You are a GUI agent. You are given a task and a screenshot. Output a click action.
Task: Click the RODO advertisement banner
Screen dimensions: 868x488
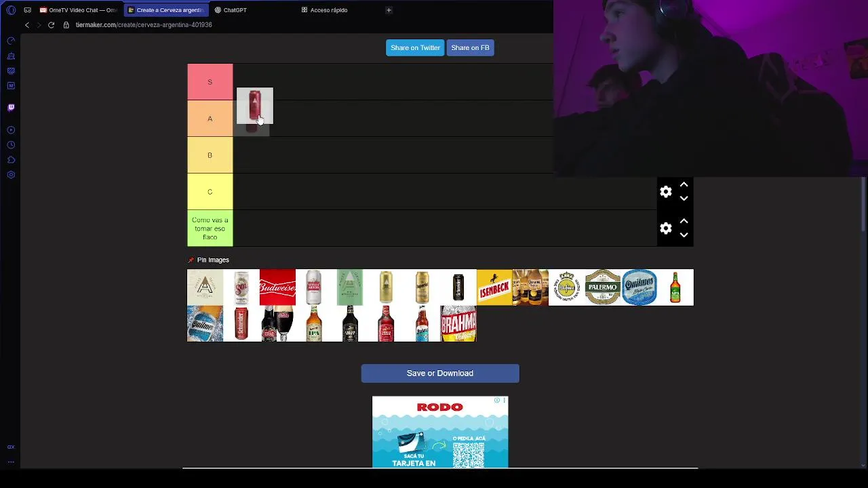(440, 432)
